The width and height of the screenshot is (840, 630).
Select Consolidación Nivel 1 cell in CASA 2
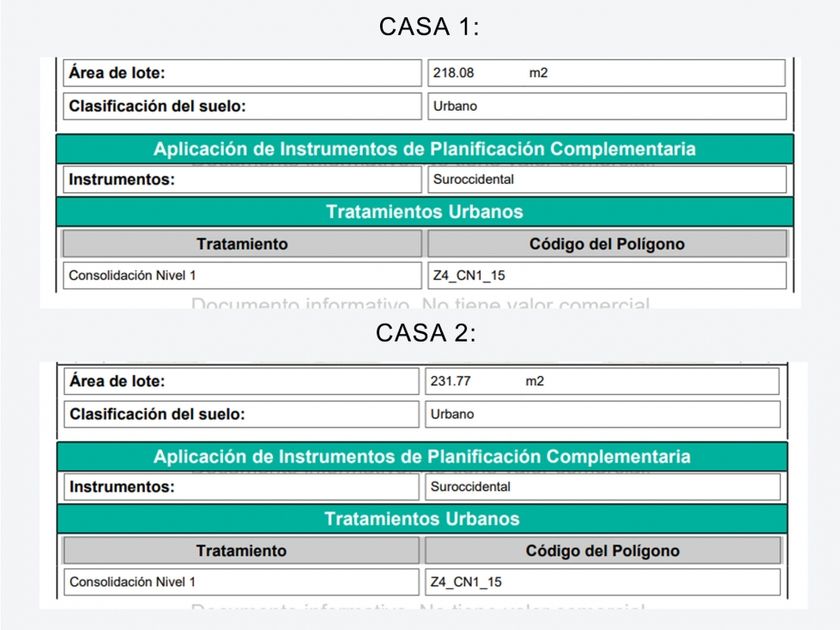pyautogui.click(x=241, y=582)
